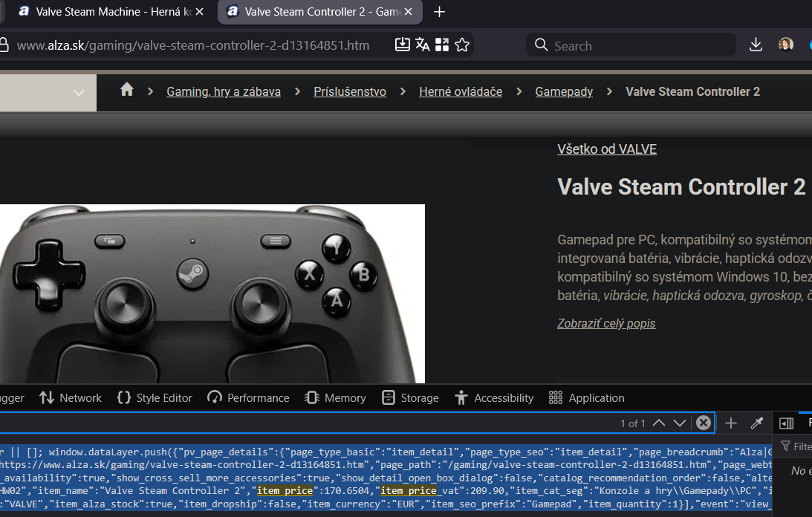
Task: Click the Valve Steam Controller 2 heading
Action: point(681,187)
